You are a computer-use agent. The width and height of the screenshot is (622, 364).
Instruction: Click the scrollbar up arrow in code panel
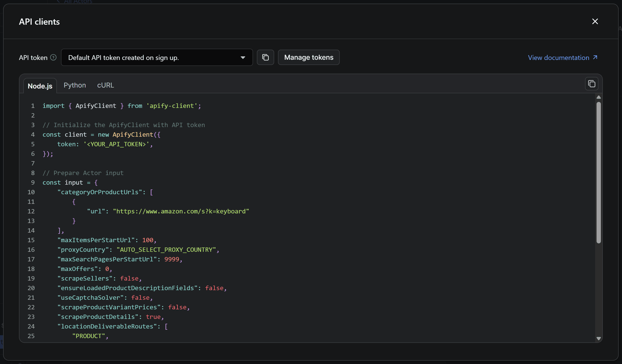pyautogui.click(x=598, y=97)
